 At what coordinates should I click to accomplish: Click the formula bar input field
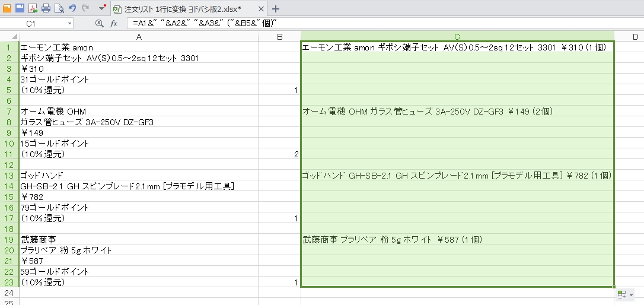[380, 24]
